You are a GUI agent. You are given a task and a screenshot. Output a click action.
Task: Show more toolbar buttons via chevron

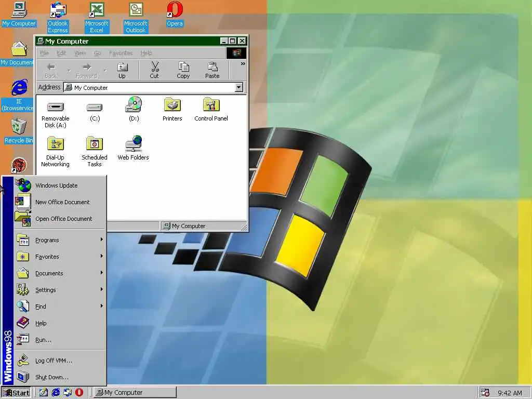(x=243, y=64)
